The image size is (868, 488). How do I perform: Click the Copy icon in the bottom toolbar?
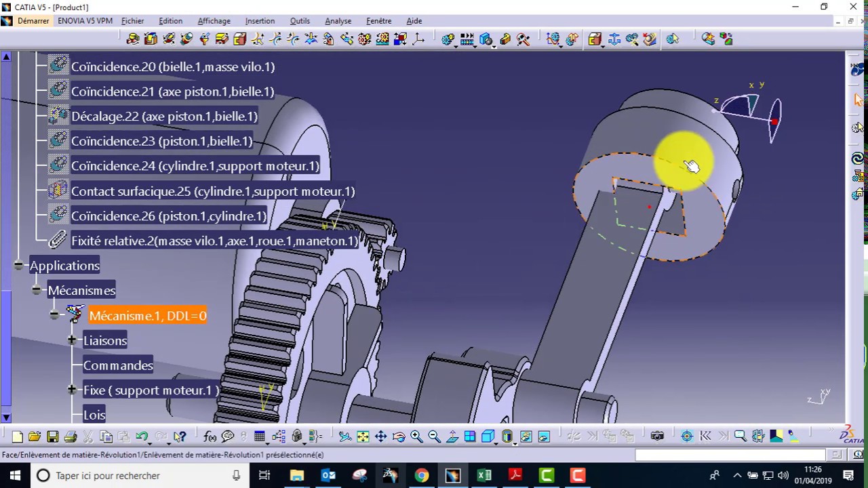(x=106, y=436)
